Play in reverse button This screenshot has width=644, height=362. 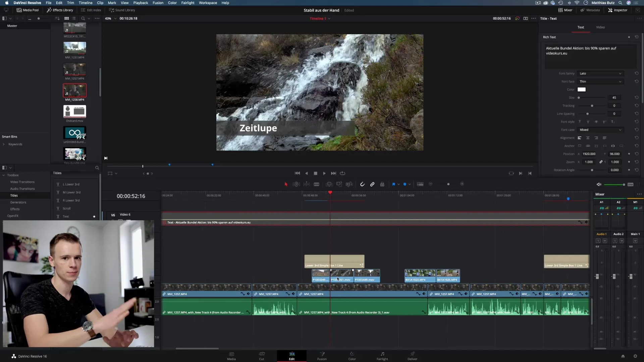(x=307, y=173)
